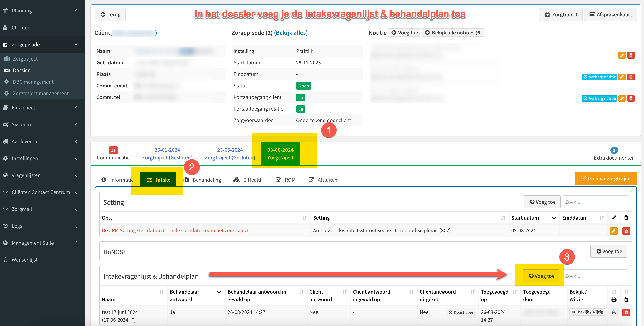Add a Setting with its 'Voeg toe' button
Image resolution: width=644 pixels, height=326 pixels.
pos(542,202)
